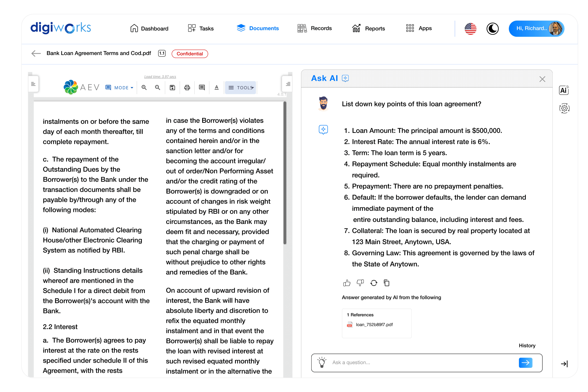Expand the left sidebar panel of the viewer
Viewport: 588px width, 392px height.
pos(33,84)
